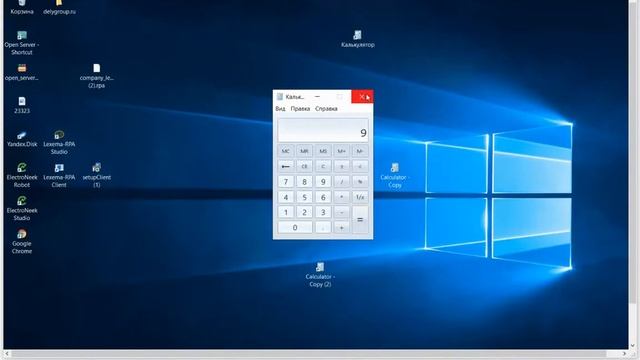Click the calculator display showing 9

click(323, 130)
